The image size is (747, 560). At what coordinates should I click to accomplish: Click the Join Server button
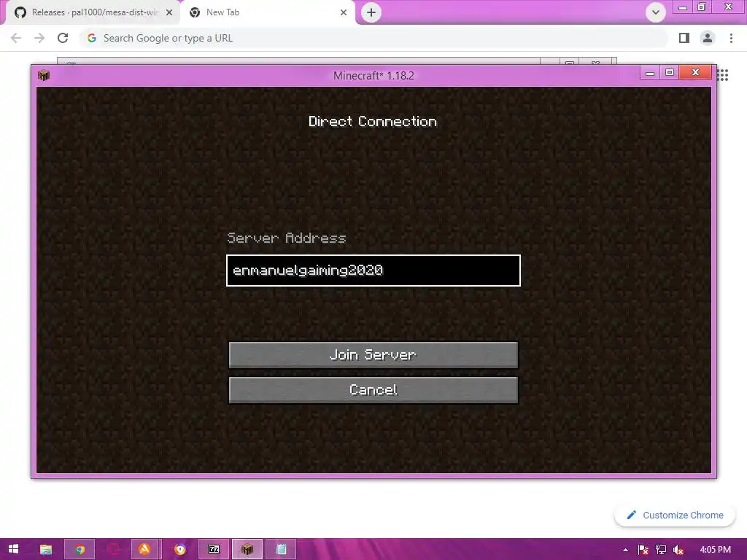pyautogui.click(x=373, y=355)
